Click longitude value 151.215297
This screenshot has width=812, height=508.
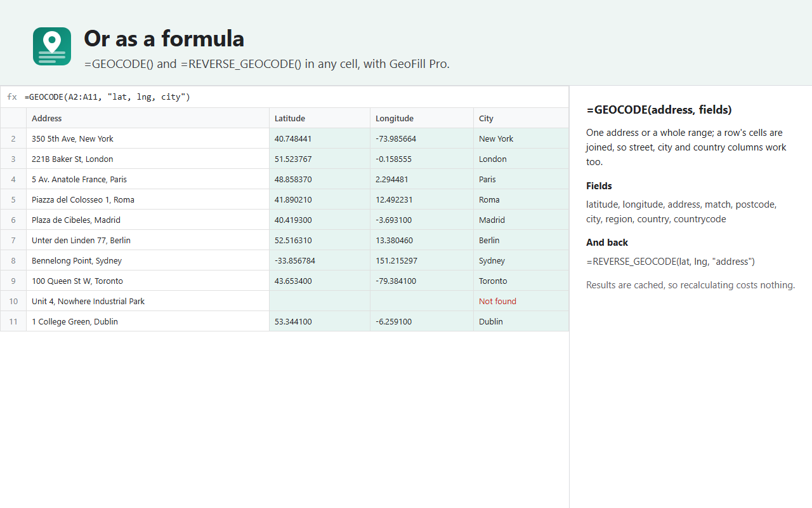(422, 260)
